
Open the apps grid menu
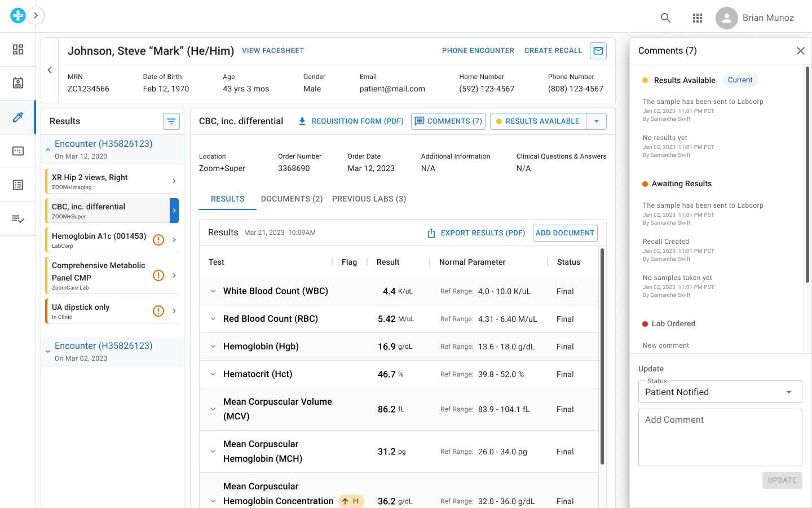698,18
